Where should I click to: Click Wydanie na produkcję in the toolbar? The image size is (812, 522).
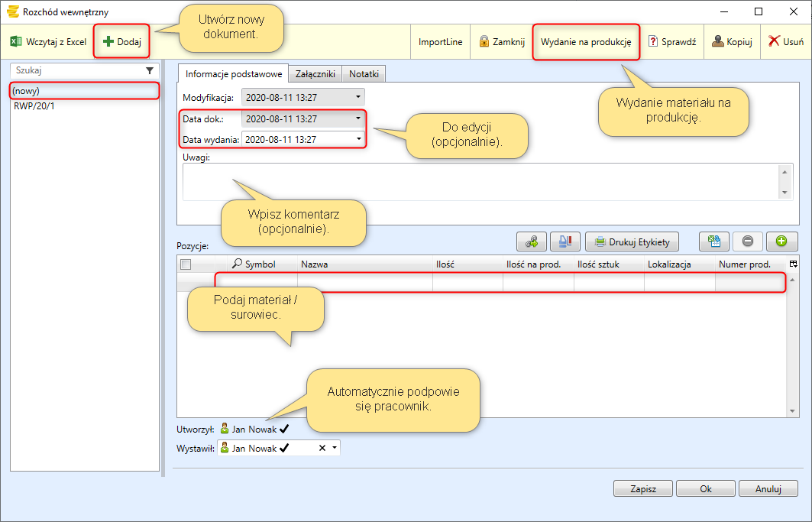click(x=585, y=42)
